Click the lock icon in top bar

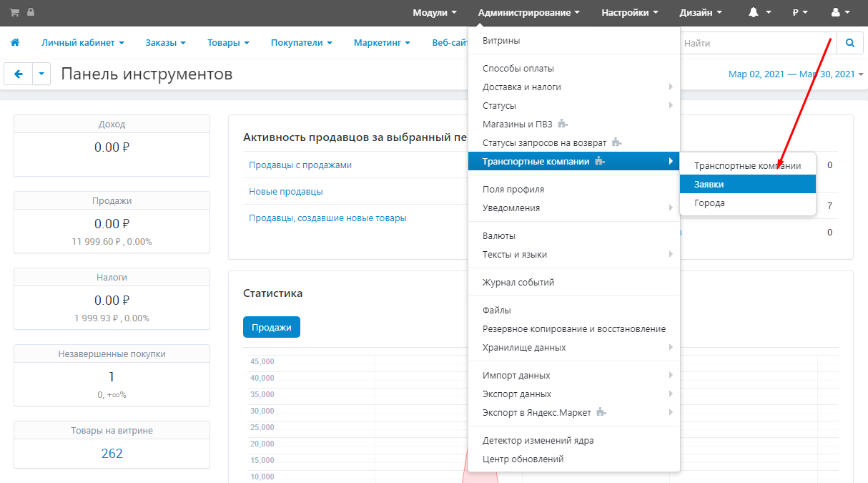[30, 12]
